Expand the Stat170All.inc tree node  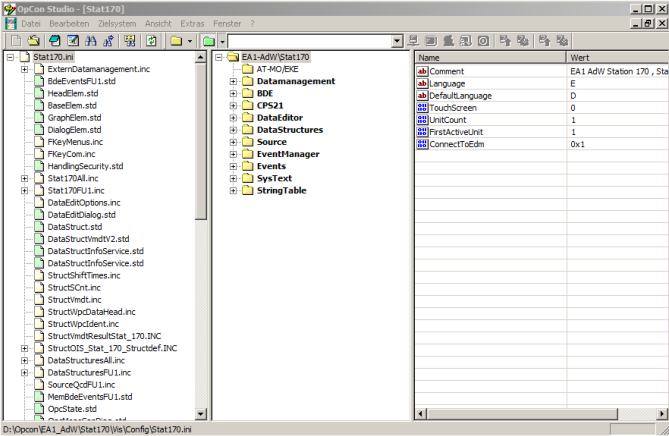coord(24,178)
